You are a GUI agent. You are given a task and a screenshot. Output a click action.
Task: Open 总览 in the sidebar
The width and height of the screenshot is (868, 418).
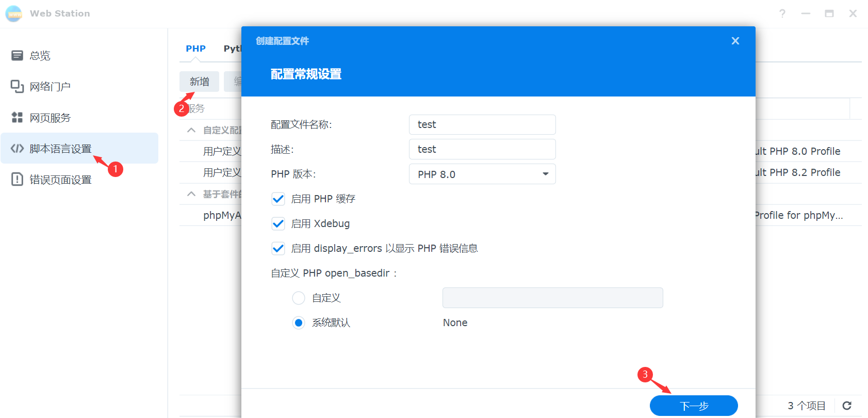pos(79,55)
